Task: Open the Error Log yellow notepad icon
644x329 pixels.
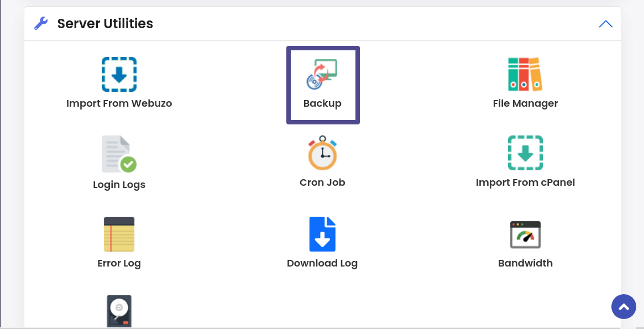Action: (x=119, y=234)
